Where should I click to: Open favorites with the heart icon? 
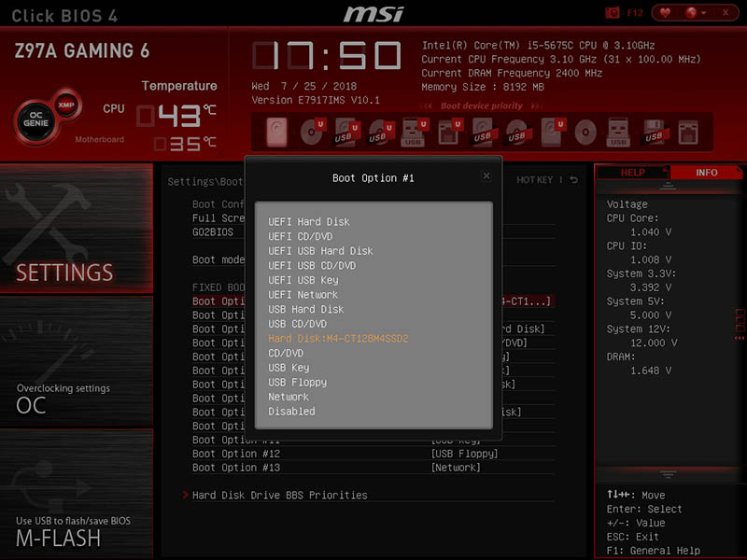point(665,12)
